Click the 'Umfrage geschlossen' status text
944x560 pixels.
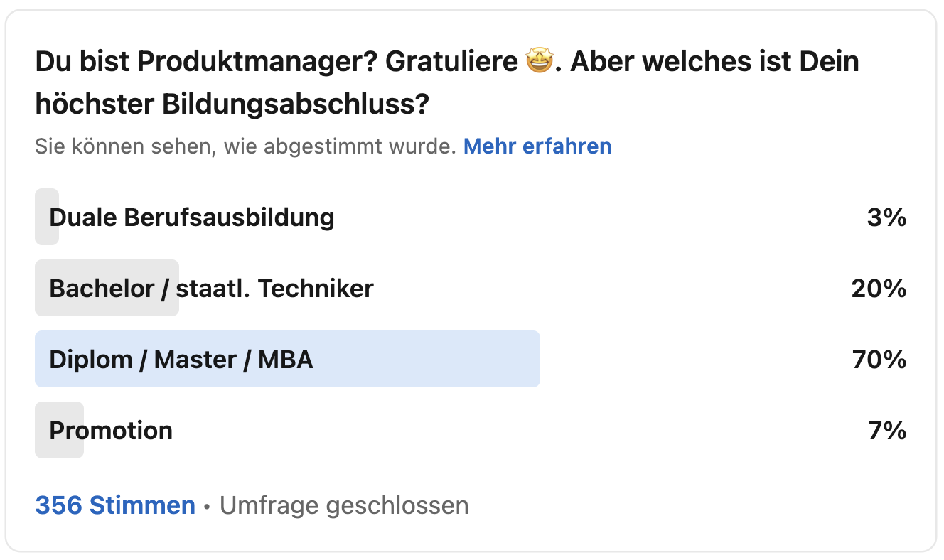click(x=345, y=505)
